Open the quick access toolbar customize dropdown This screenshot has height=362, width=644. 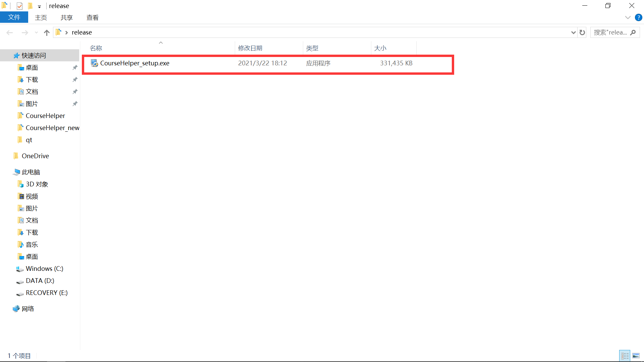[39, 6]
